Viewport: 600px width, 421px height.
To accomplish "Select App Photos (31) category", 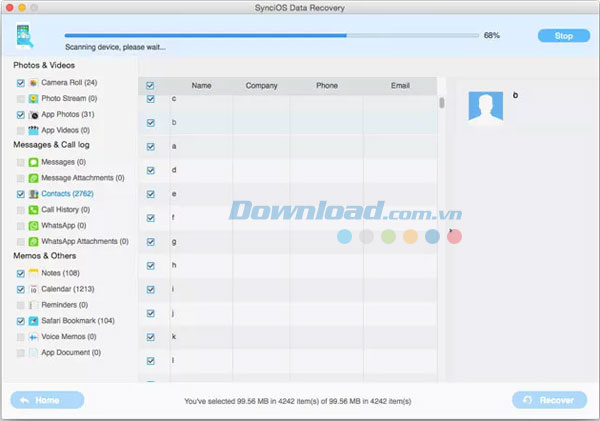I will click(68, 114).
